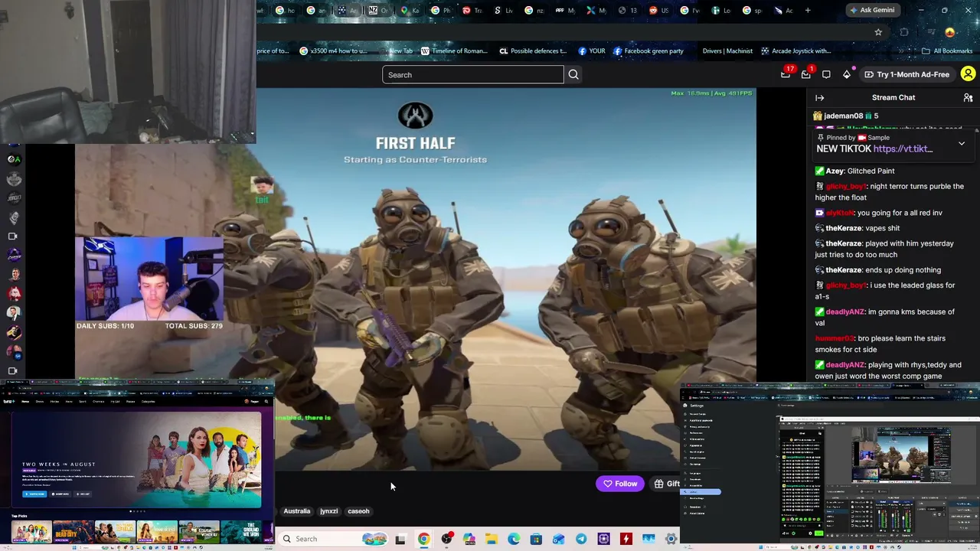Follow the channel with the Follow button

[620, 484]
